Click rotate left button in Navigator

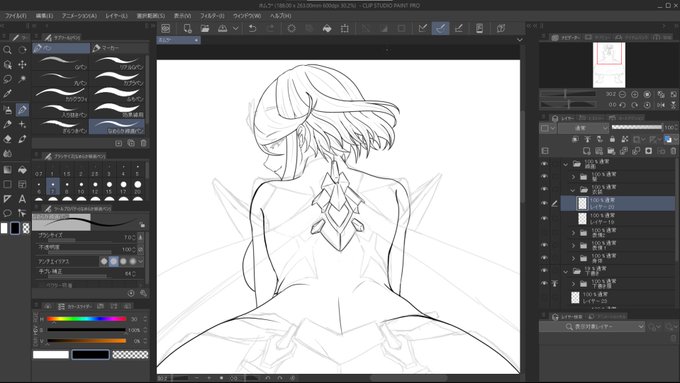point(622,105)
